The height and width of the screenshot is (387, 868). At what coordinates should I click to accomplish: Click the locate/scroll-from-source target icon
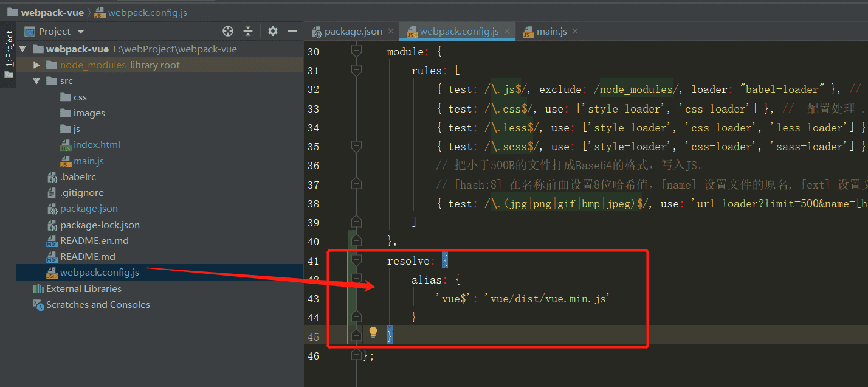[x=228, y=31]
